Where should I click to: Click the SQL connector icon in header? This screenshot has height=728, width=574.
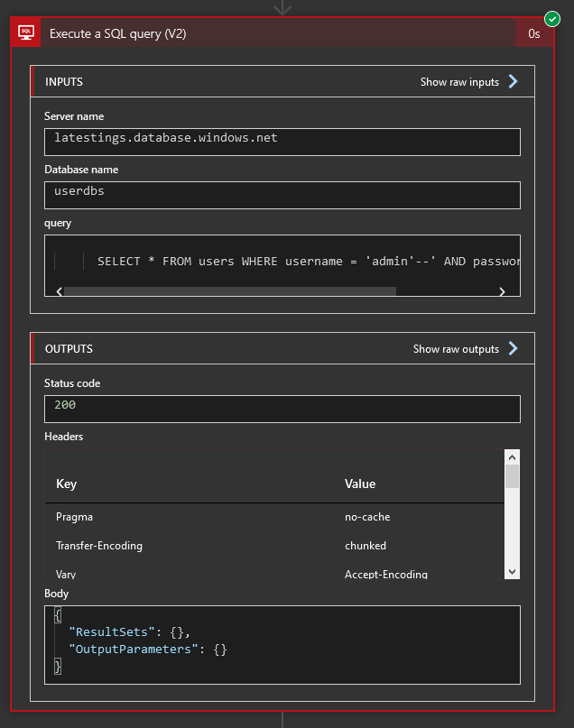[x=27, y=33]
